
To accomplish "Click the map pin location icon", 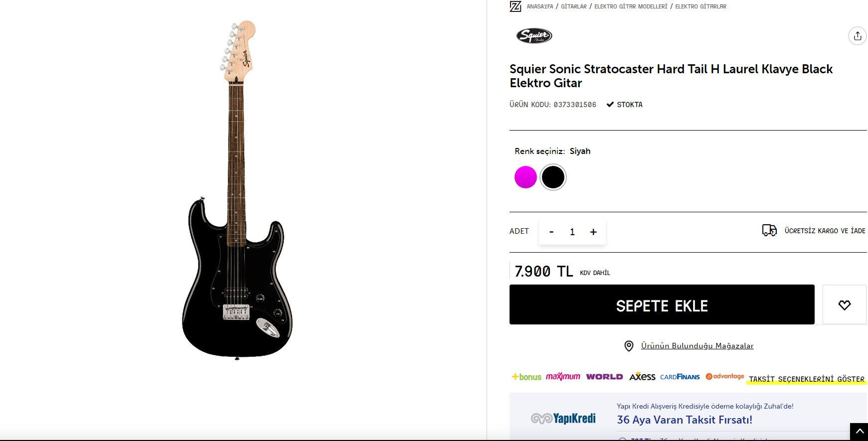I will 629,346.
